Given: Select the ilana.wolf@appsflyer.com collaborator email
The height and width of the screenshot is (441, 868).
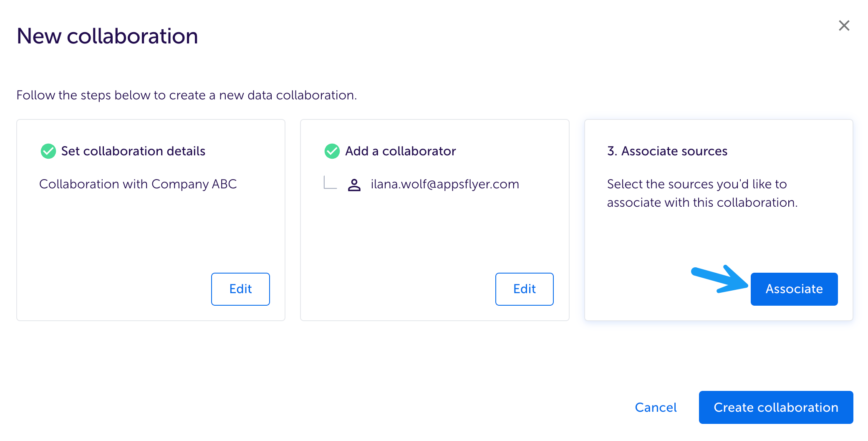Looking at the screenshot, I should coord(445,184).
